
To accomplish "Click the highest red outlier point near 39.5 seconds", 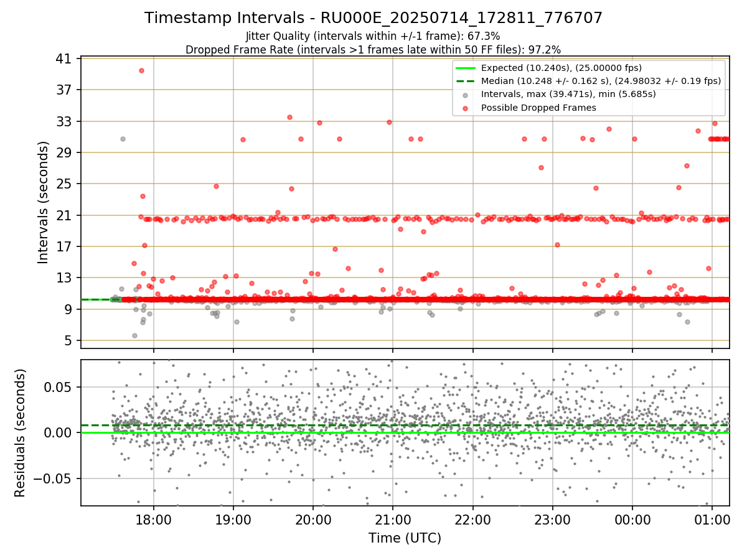I will tap(141, 70).
